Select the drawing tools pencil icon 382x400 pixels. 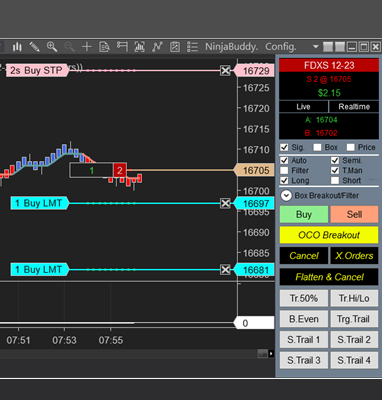(34, 47)
